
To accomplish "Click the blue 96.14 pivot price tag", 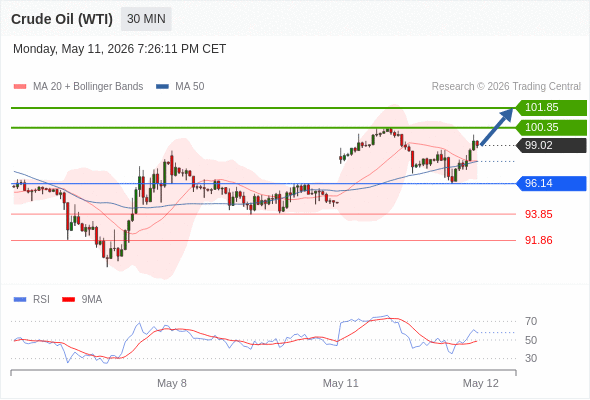I will [x=551, y=184].
